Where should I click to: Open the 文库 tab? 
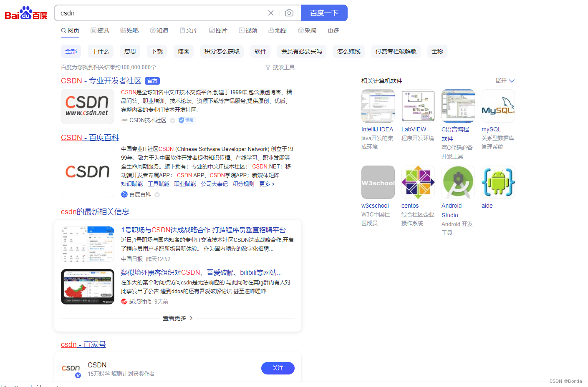(189, 30)
